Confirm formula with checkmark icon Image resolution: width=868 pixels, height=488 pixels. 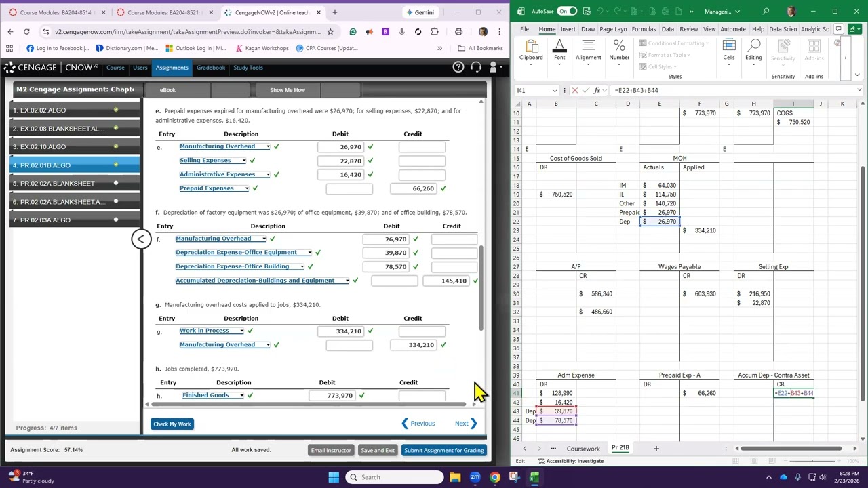tap(586, 90)
